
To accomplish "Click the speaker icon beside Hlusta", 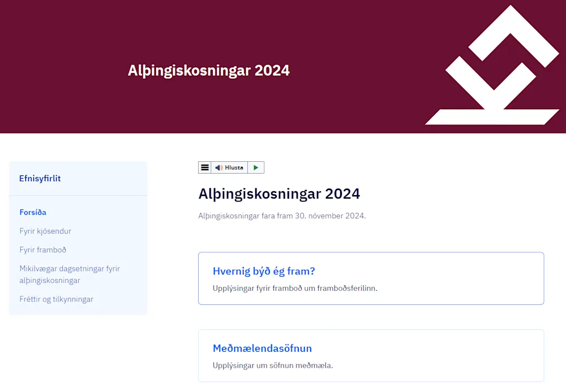I will (218, 167).
